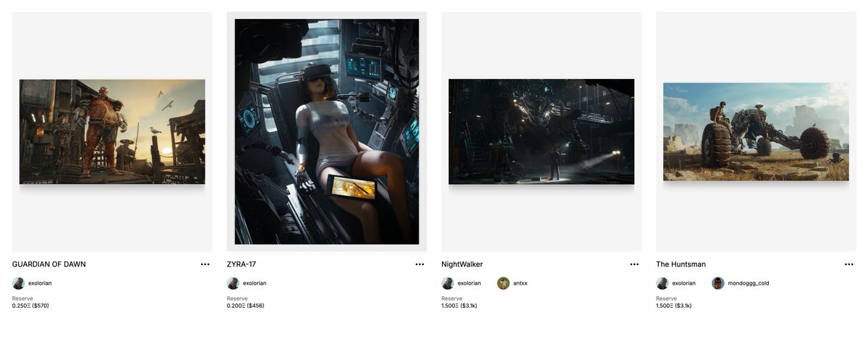Viewport: 868px width, 339px height.
Task: Click exolorian avatar under NightWalker
Action: coord(448,283)
